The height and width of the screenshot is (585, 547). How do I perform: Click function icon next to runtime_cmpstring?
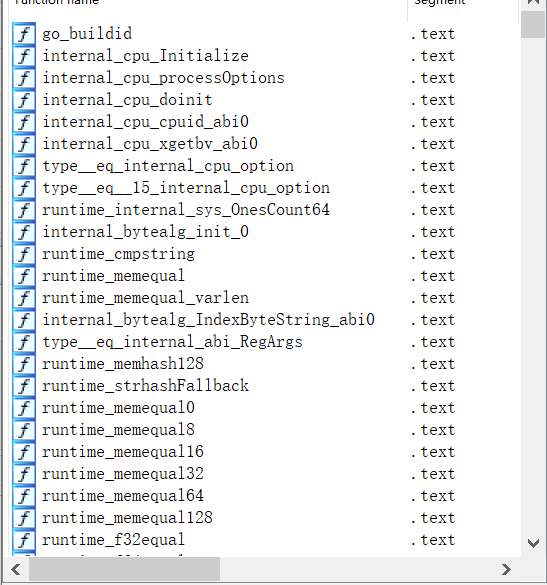tap(24, 254)
